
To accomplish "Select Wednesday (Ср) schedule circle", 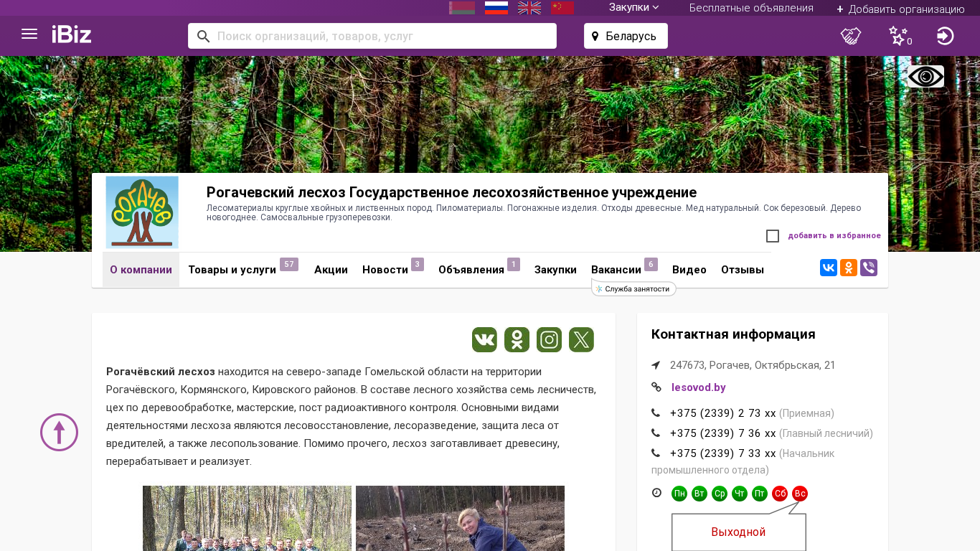I will tap(720, 494).
